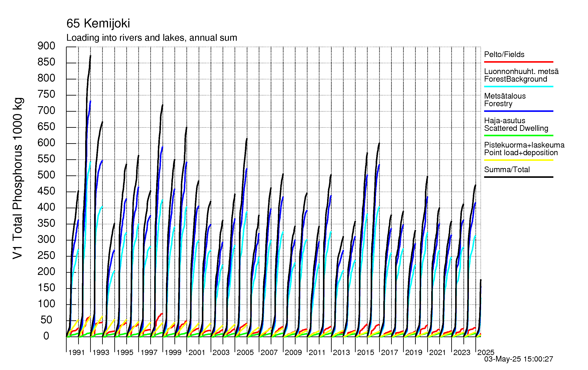The width and height of the screenshot is (588, 370).
Task: Click the y-axis value 650
Action: point(46,127)
